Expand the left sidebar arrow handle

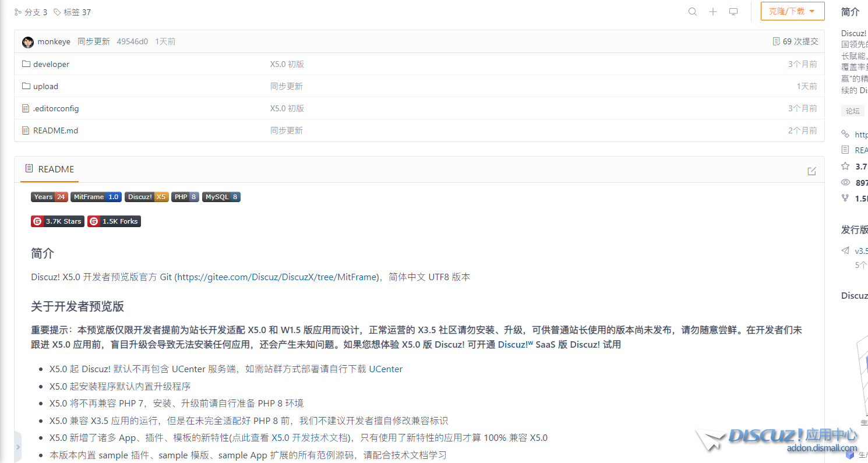[x=17, y=447]
